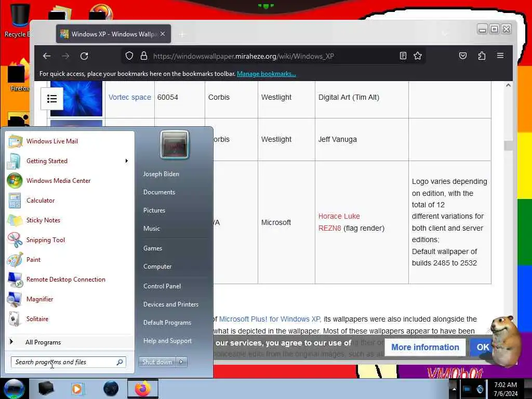
Task: Open Devices and Printers
Action: click(170, 304)
